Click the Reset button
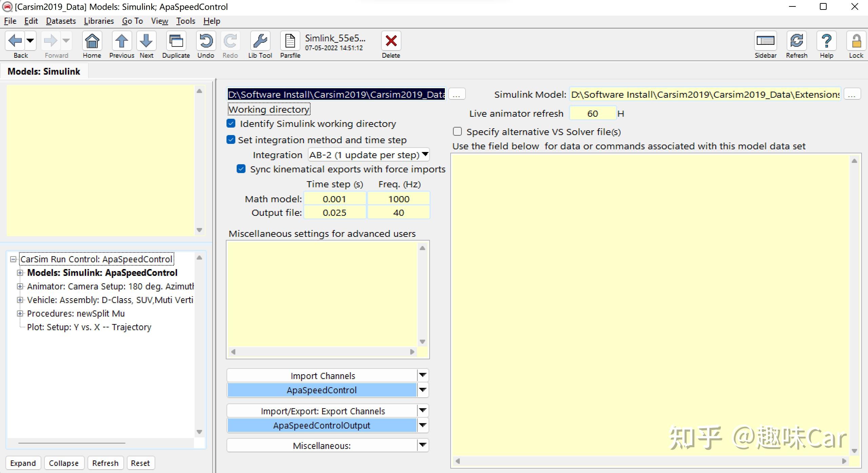Viewport: 868px width, 473px height. pyautogui.click(x=140, y=463)
